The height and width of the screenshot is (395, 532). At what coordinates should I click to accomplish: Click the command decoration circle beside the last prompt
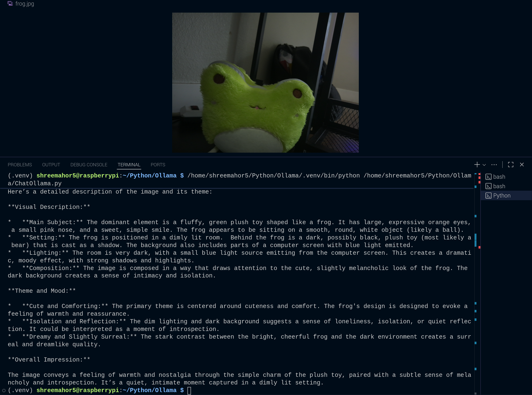coord(4,390)
